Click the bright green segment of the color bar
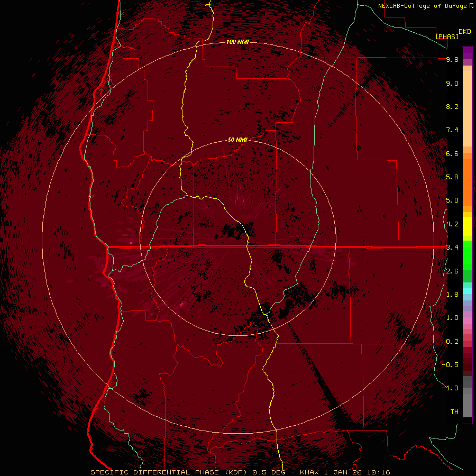Image resolution: width=476 pixels, height=476 pixels. click(x=467, y=254)
